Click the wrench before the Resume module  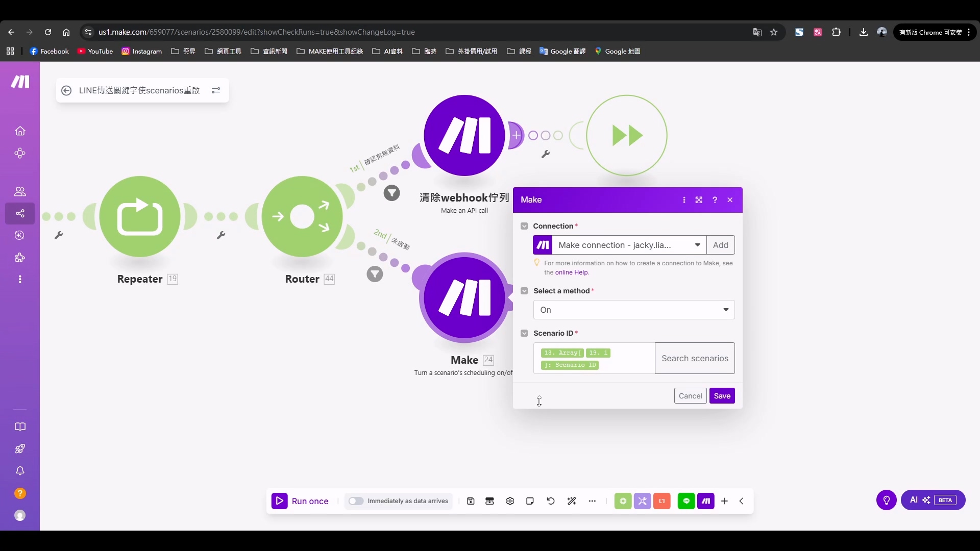(x=546, y=154)
